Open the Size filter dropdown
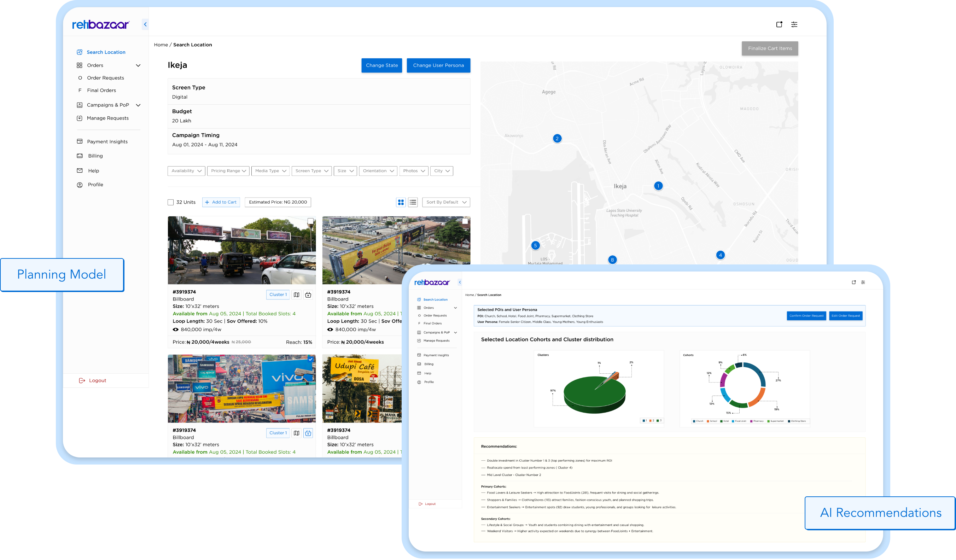 pyautogui.click(x=345, y=171)
